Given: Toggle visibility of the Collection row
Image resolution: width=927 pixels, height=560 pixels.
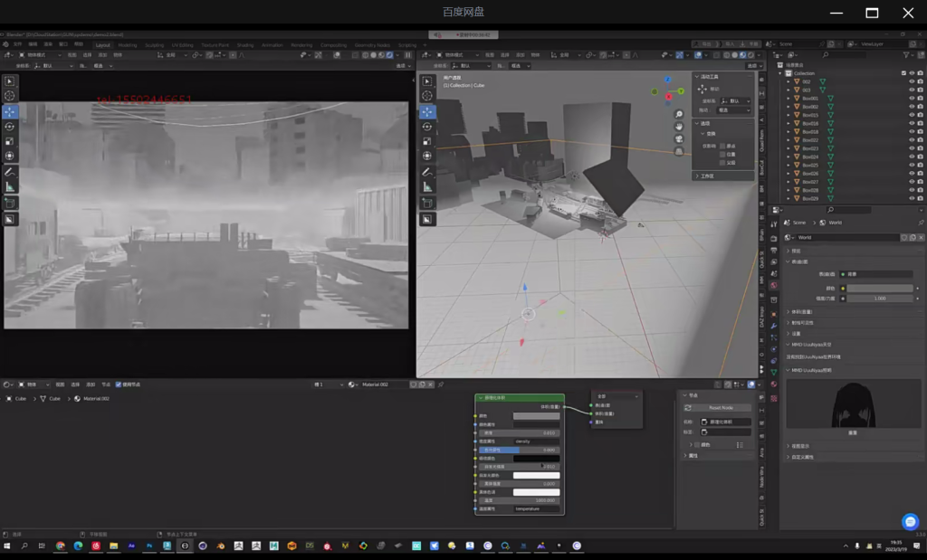Looking at the screenshot, I should coord(912,73).
